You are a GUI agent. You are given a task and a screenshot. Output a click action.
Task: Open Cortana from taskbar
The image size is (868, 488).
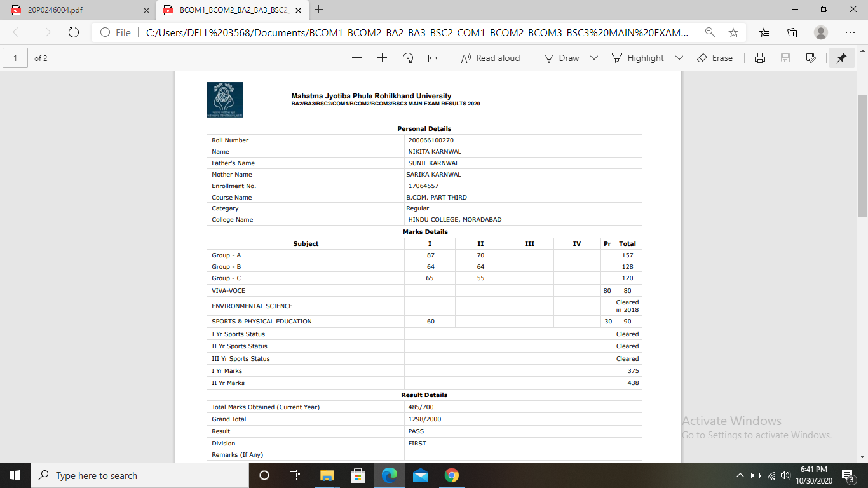click(x=264, y=475)
